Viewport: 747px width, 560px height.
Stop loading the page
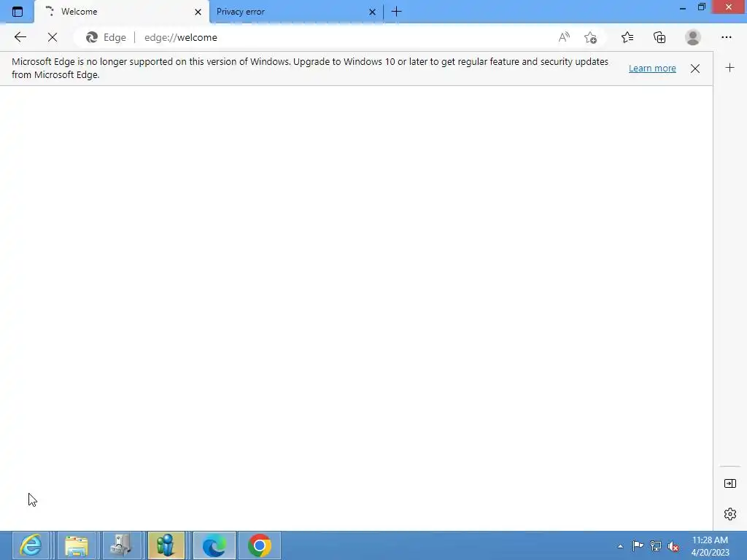(x=53, y=37)
